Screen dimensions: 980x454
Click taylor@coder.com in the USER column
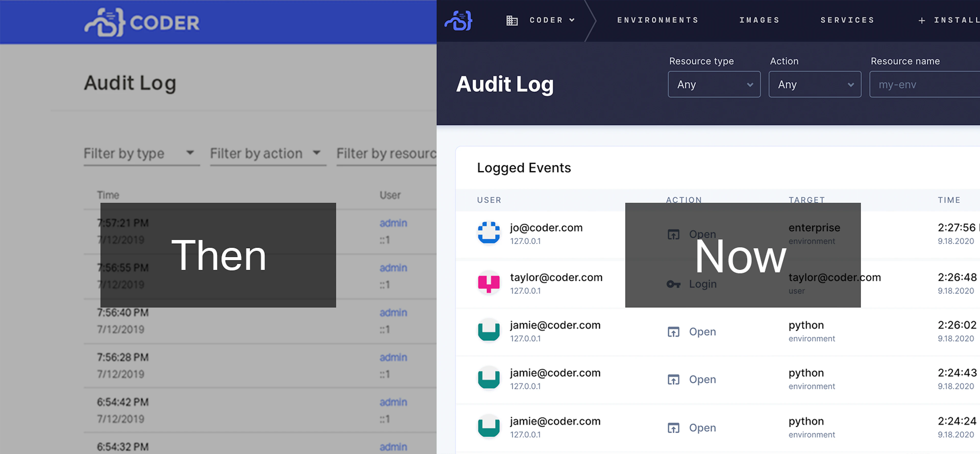pyautogui.click(x=556, y=278)
